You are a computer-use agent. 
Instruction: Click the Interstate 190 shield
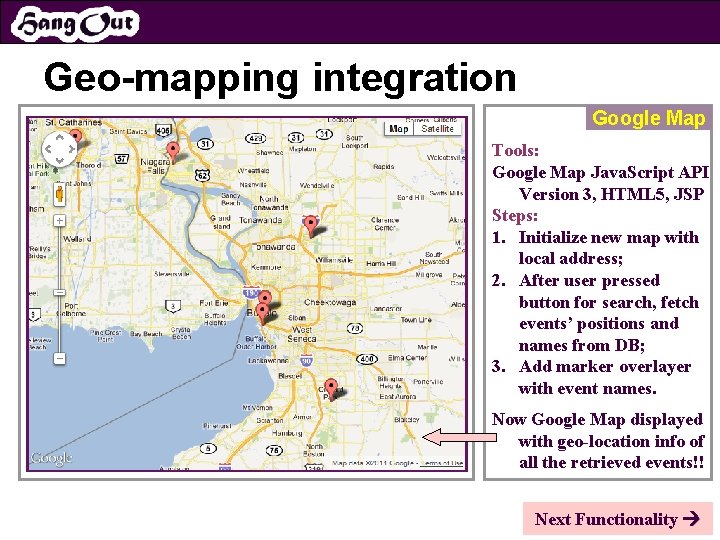pyautogui.click(x=252, y=292)
